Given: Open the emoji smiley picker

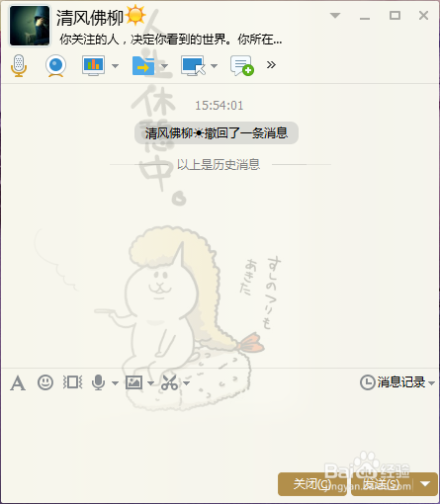Looking at the screenshot, I should pyautogui.click(x=45, y=382).
